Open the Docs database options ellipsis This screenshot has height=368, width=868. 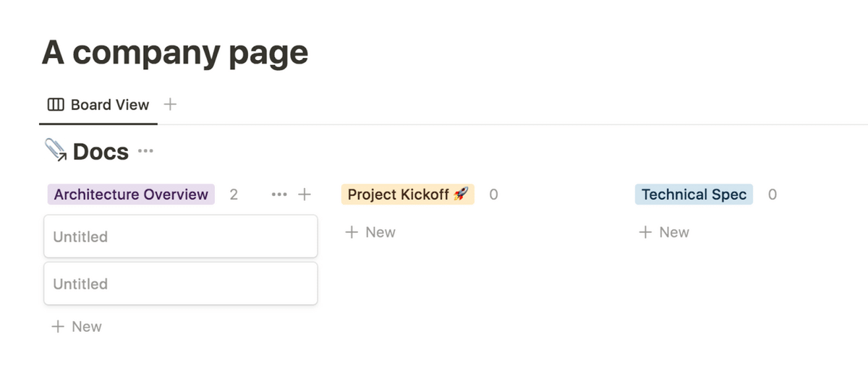pos(145,152)
